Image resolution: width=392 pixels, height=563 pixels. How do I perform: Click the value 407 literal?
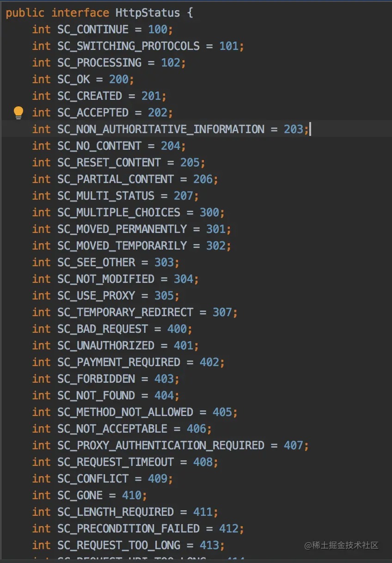pos(294,445)
